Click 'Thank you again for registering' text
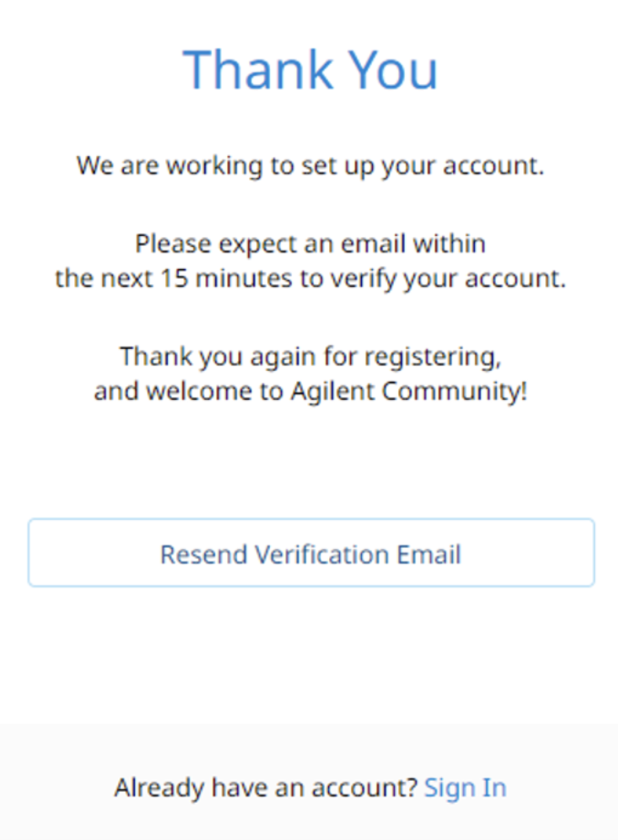This screenshot has width=618, height=840. pos(310,357)
